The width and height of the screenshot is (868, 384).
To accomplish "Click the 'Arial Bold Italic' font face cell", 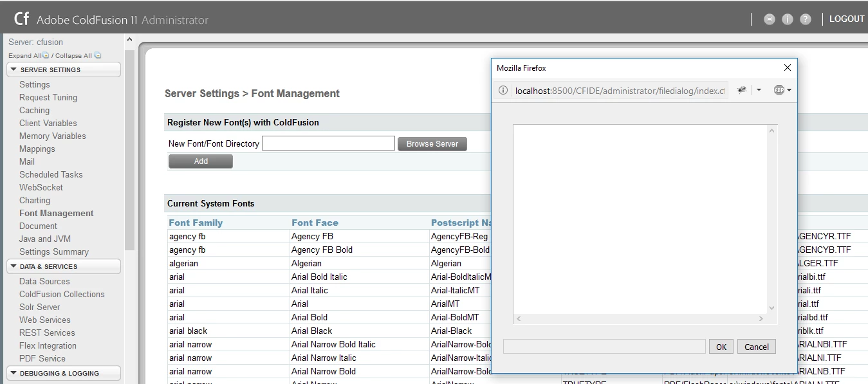I will 319,277.
